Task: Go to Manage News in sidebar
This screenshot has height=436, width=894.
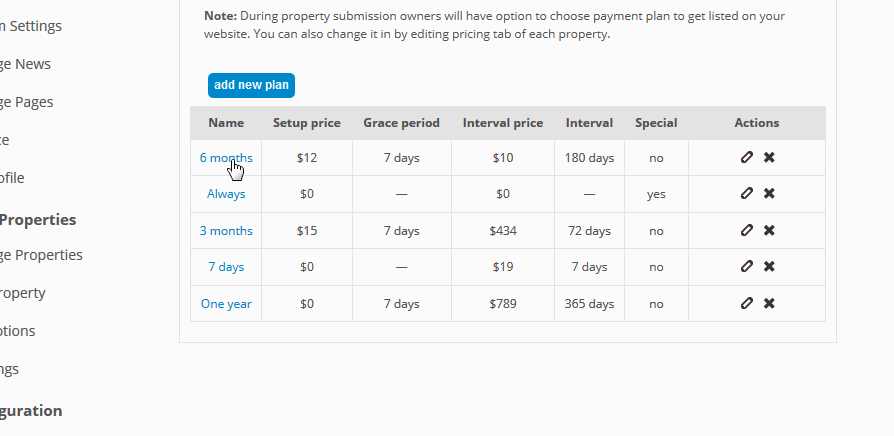Action: click(26, 64)
